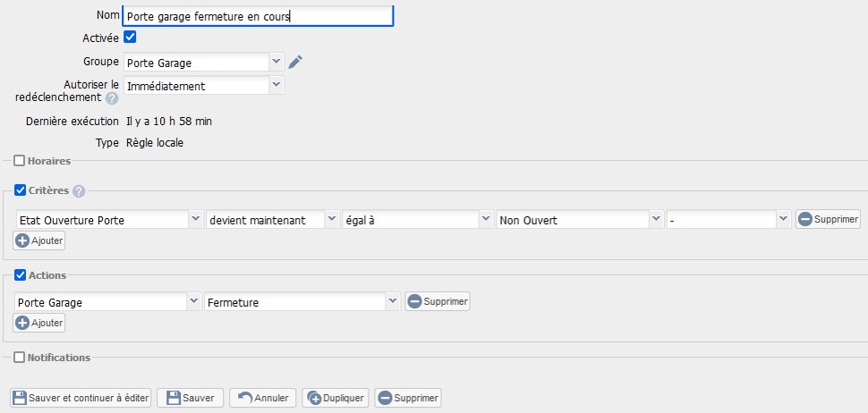Click help icon beside Autoriser le redéclenchement
The width and height of the screenshot is (868, 413).
(x=112, y=98)
